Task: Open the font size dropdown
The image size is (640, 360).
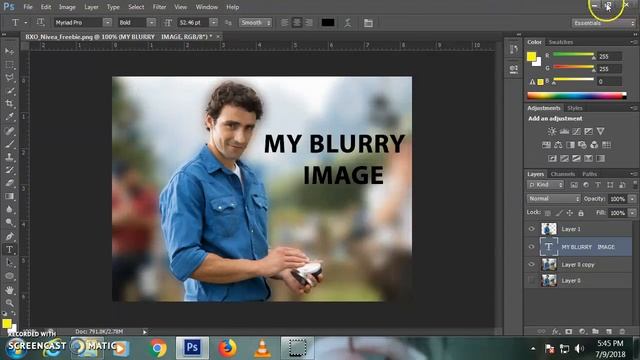Action: click(x=213, y=22)
